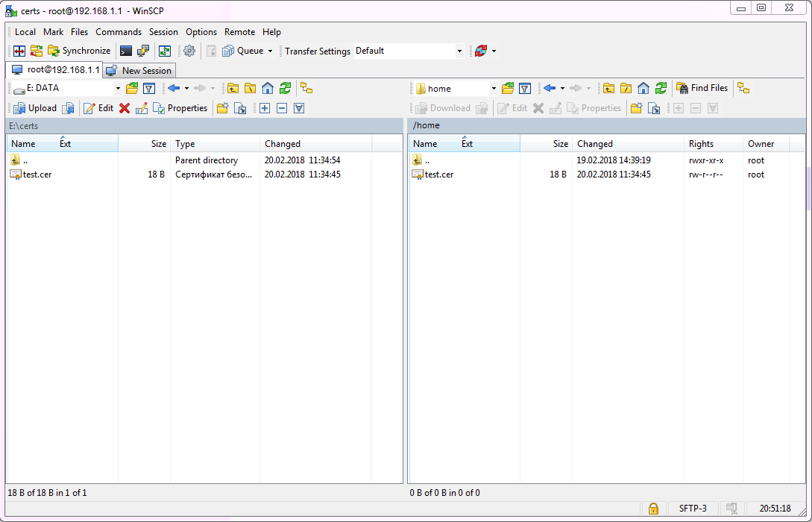
Task: Open the E: DATA drive dropdown
Action: [118, 89]
